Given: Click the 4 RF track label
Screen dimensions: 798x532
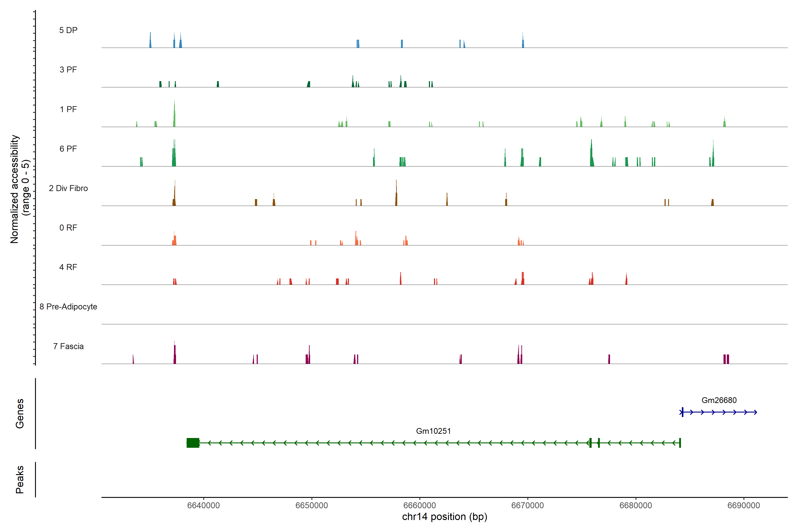Looking at the screenshot, I should tap(68, 267).
